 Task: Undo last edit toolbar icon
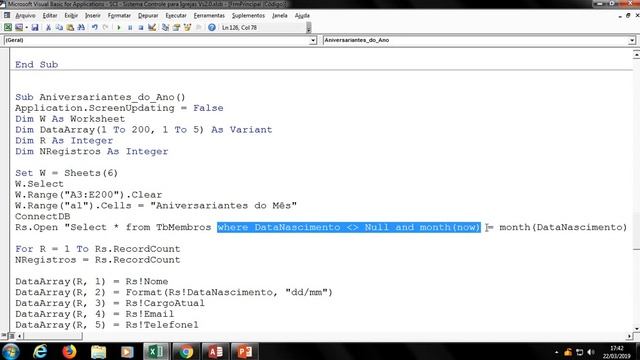95,27
